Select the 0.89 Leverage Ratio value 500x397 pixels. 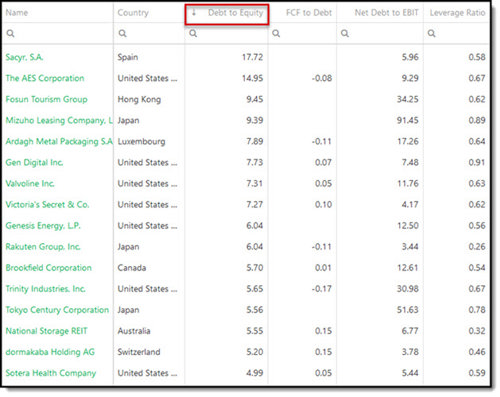point(477,120)
